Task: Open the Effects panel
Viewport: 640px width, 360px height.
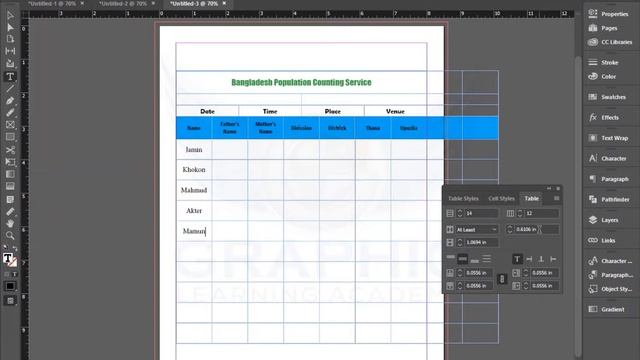Action: point(604,118)
